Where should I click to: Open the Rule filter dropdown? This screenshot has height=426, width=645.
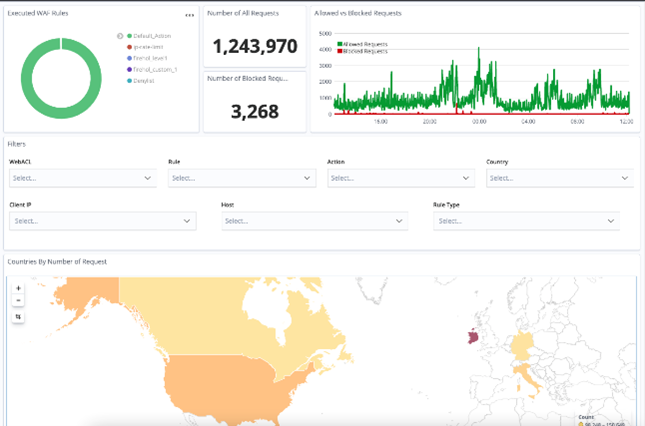point(242,178)
